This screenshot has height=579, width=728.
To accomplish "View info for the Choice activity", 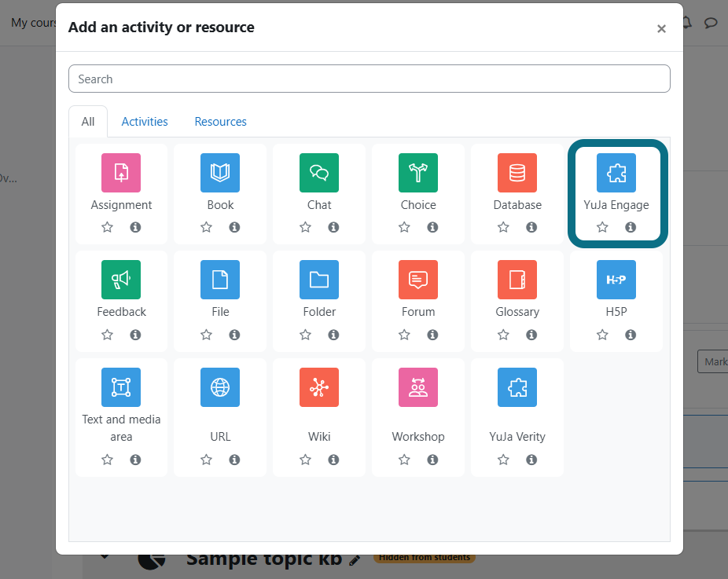I will pyautogui.click(x=432, y=227).
